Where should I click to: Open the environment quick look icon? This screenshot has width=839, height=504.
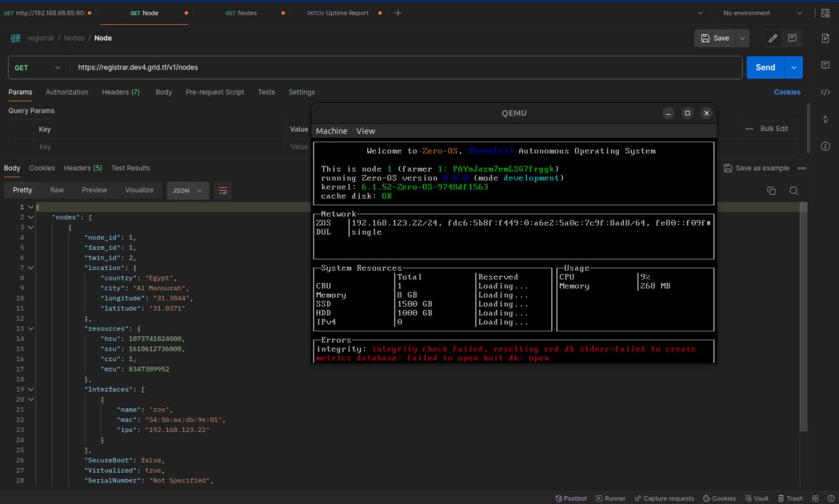[x=825, y=13]
